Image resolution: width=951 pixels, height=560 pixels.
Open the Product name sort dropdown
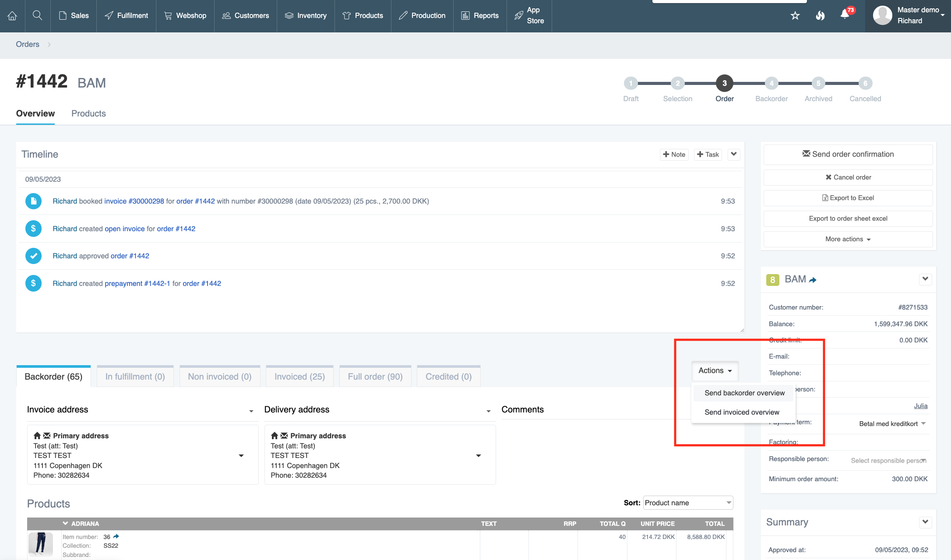coord(687,503)
